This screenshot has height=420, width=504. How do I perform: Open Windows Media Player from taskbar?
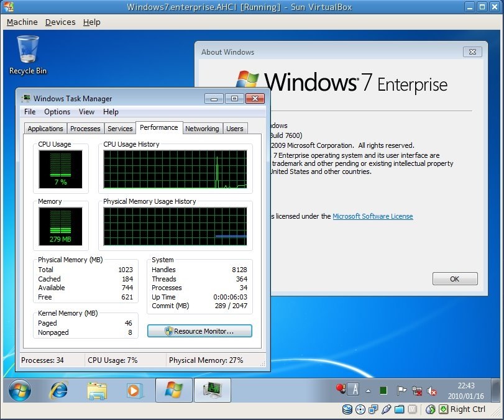coord(134,390)
